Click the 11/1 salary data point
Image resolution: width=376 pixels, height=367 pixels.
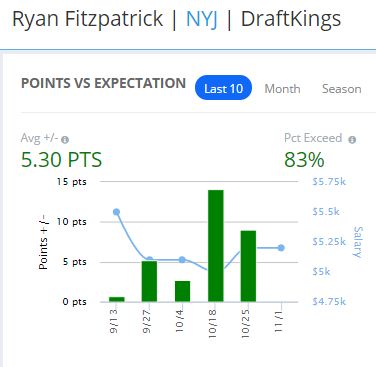(x=281, y=248)
